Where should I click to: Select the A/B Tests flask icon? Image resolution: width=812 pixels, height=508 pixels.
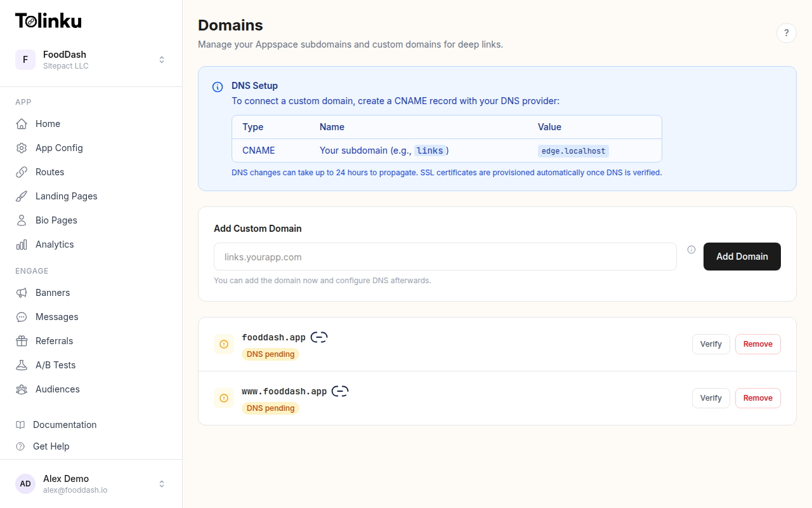click(x=21, y=364)
